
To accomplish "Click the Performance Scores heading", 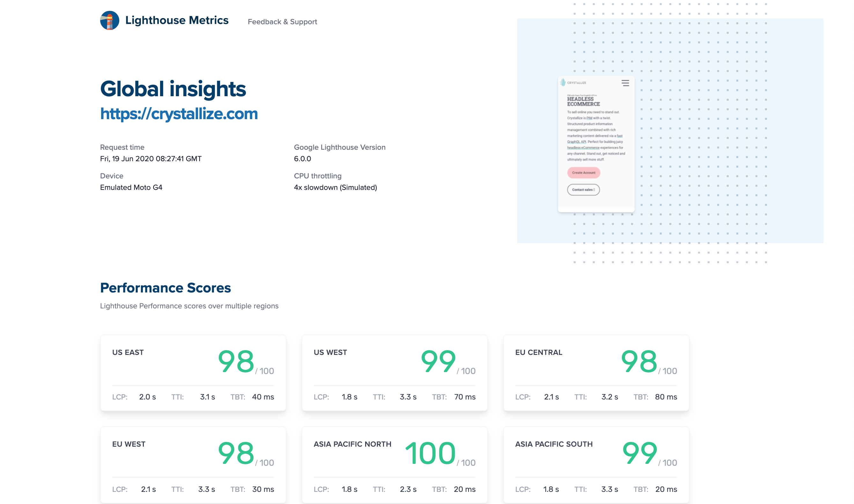I will [165, 288].
